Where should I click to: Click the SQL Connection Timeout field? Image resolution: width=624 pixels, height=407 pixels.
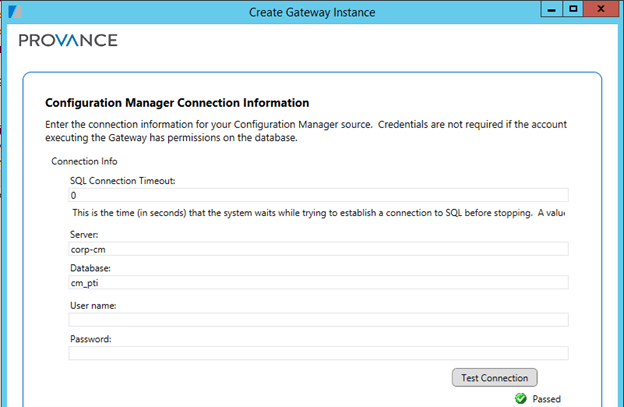click(318, 195)
